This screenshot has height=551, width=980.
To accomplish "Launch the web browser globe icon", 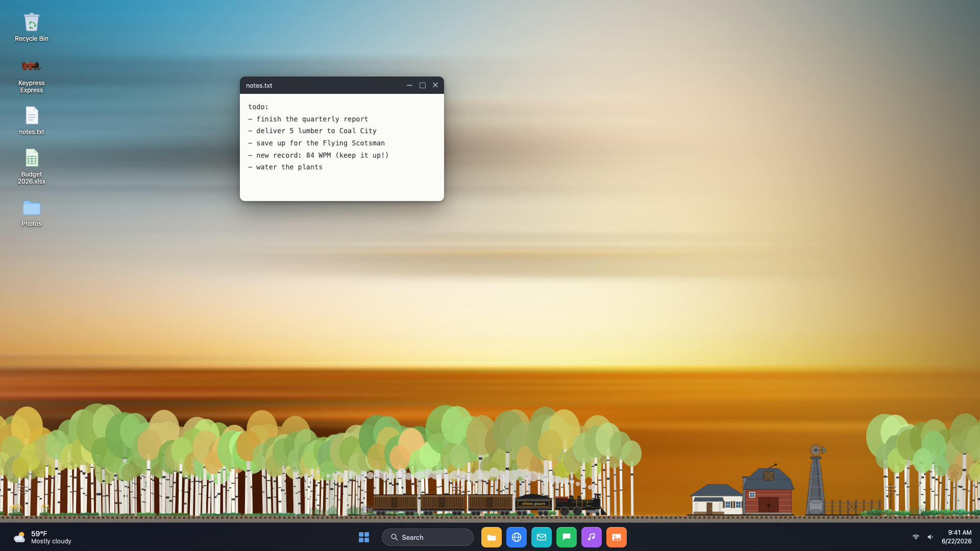I will pos(517,537).
